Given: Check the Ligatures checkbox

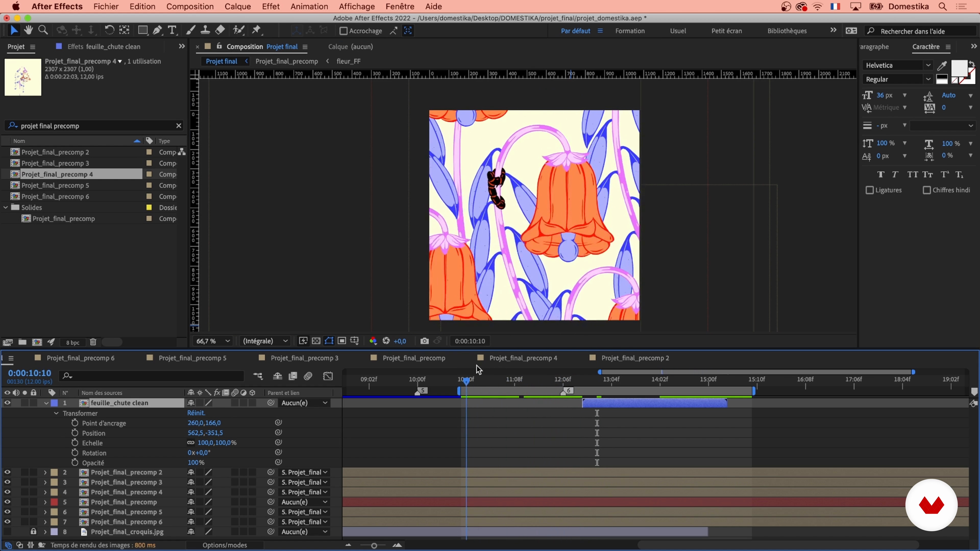Looking at the screenshot, I should (870, 190).
